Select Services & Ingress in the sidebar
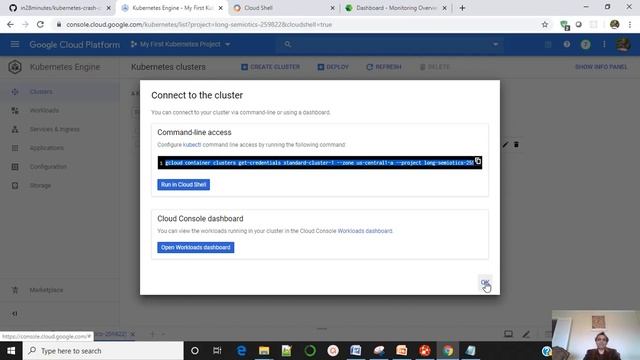The image size is (640, 360). [x=60, y=129]
